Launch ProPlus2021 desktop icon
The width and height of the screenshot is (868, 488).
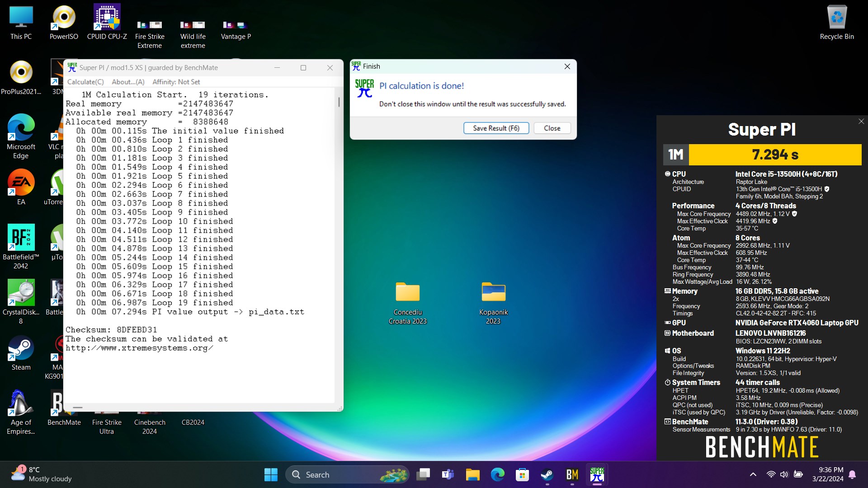point(21,78)
